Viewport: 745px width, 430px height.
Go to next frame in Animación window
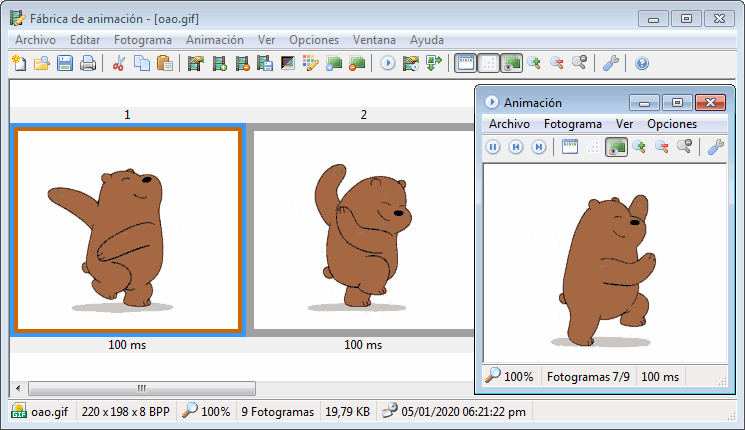click(538, 147)
